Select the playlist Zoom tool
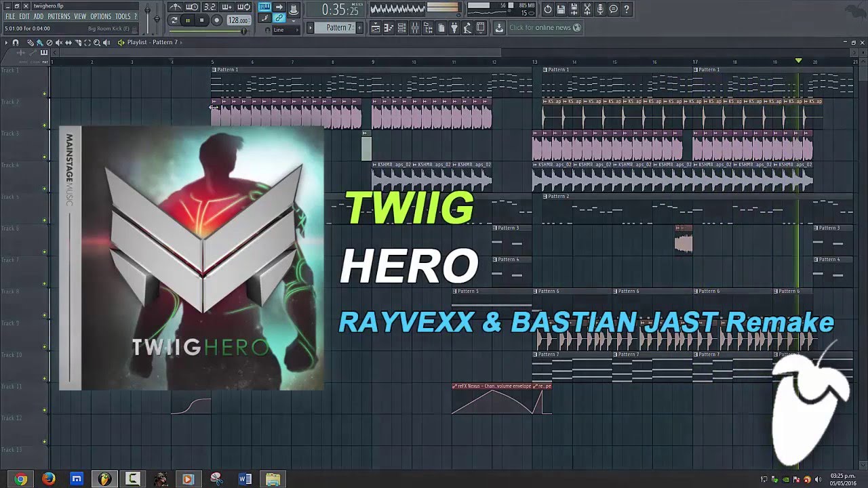 [x=97, y=43]
